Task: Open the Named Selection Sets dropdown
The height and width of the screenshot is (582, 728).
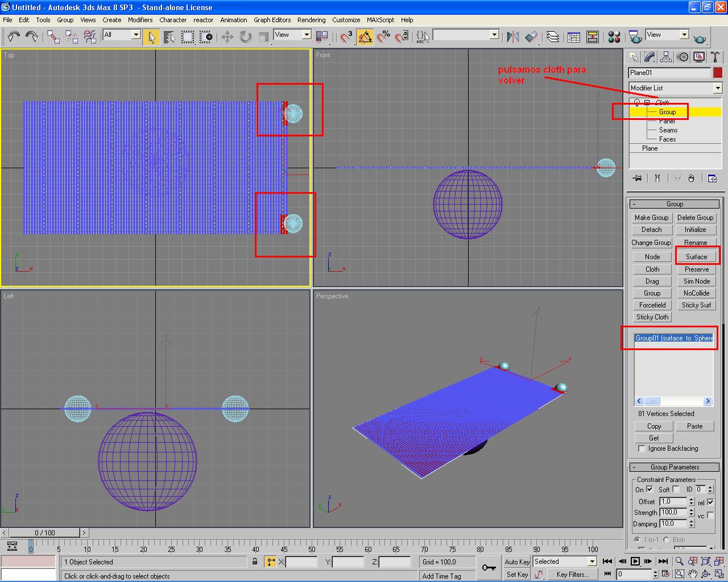Action: click(494, 35)
